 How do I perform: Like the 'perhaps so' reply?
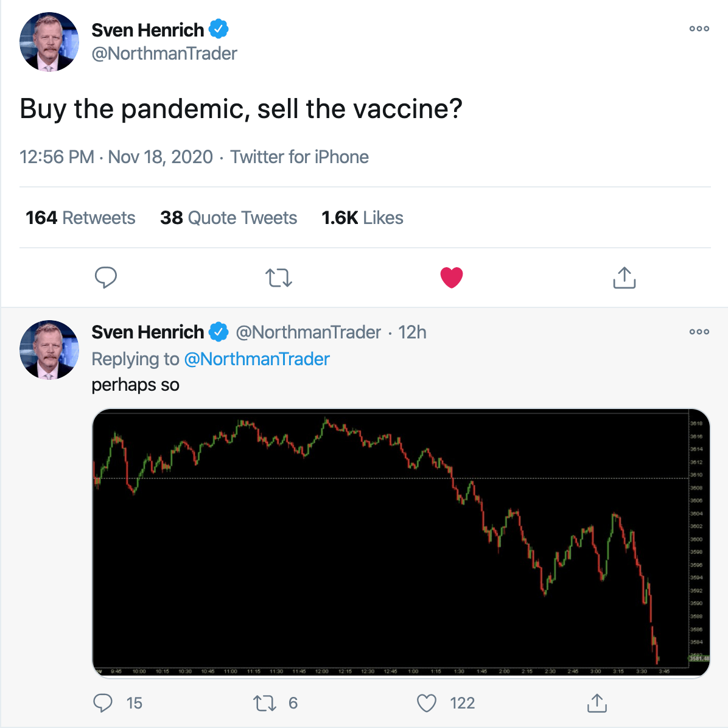tap(427, 703)
